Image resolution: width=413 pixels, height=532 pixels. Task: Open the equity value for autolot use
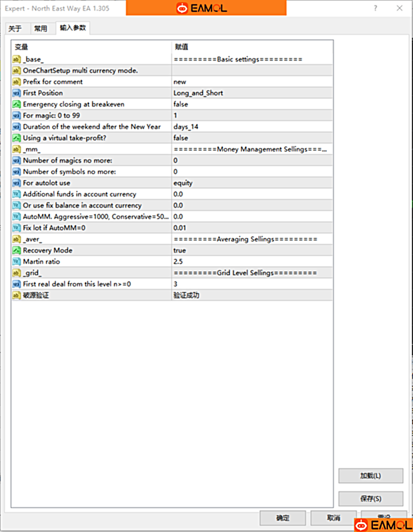click(252, 183)
